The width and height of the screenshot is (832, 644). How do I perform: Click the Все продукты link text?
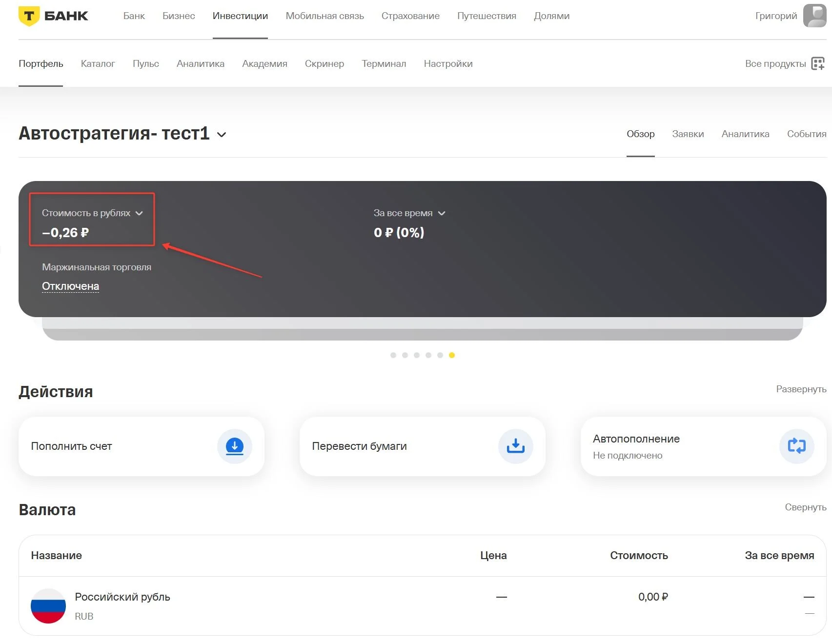(775, 63)
